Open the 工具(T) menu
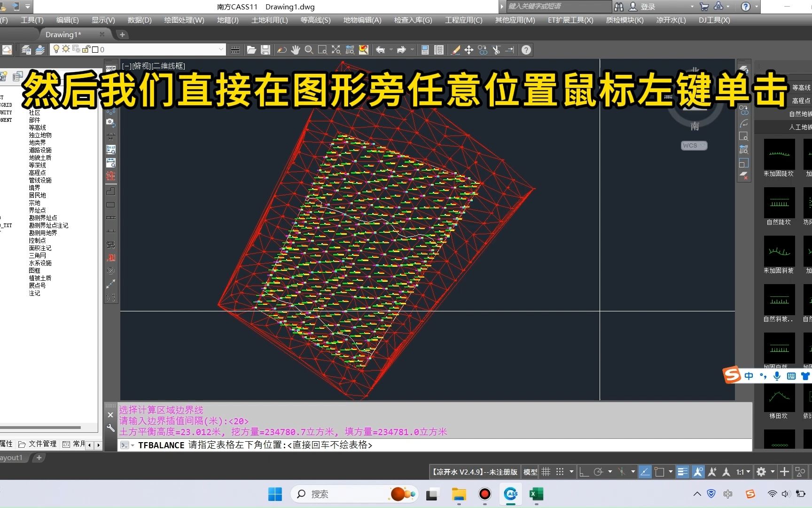 [x=32, y=20]
